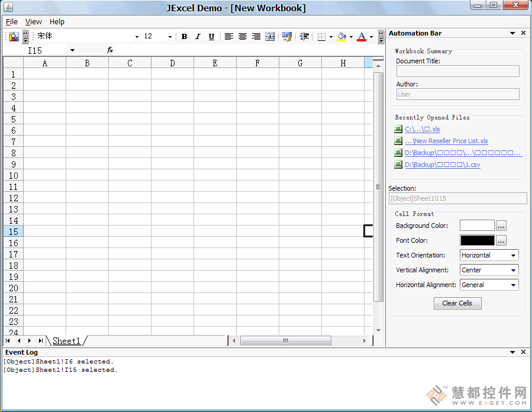Apply italic formatting via the toolbar
Screen dimensions: 532x412
tap(198, 36)
